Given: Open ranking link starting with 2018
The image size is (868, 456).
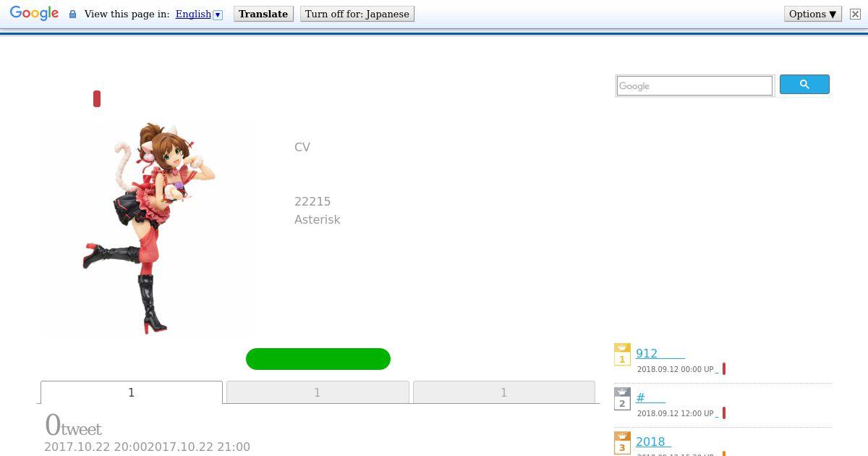Looking at the screenshot, I should point(653,442).
